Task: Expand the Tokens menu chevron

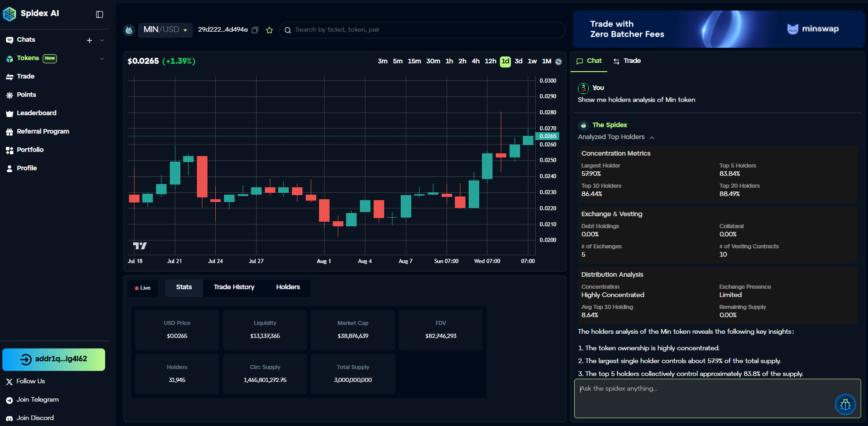Action: (x=102, y=58)
